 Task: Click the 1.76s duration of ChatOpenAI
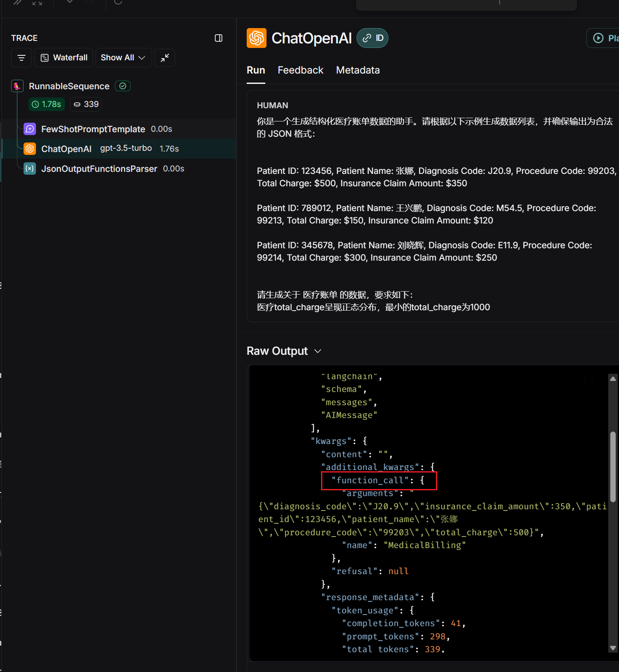(169, 149)
